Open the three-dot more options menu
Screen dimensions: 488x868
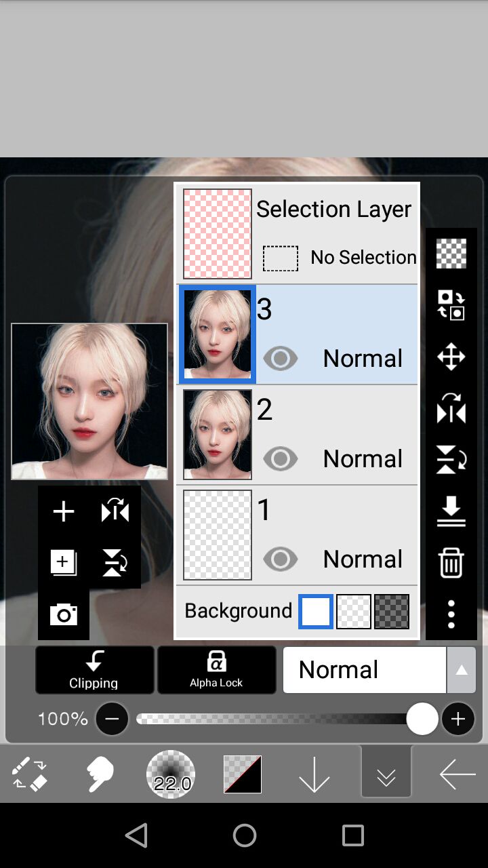click(451, 614)
